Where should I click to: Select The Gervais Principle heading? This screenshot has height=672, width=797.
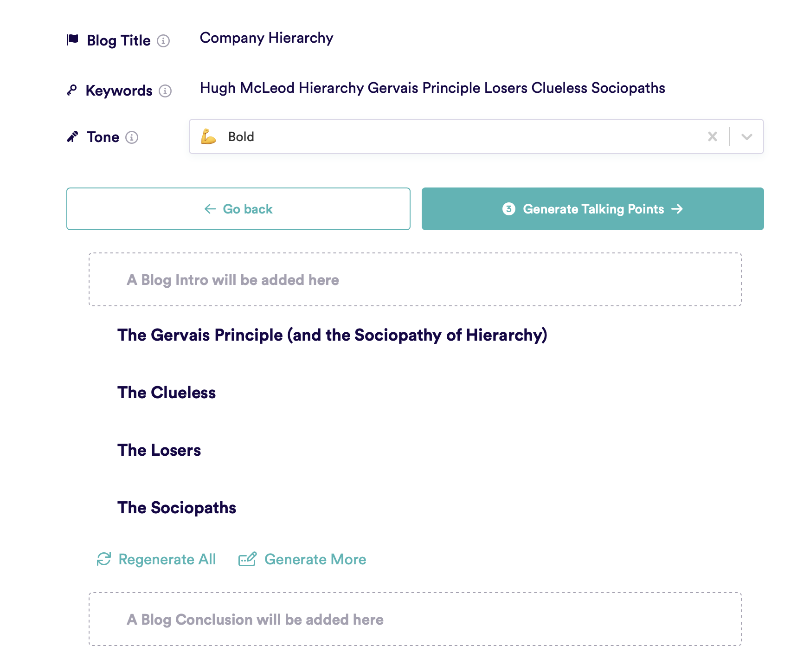[x=332, y=335]
